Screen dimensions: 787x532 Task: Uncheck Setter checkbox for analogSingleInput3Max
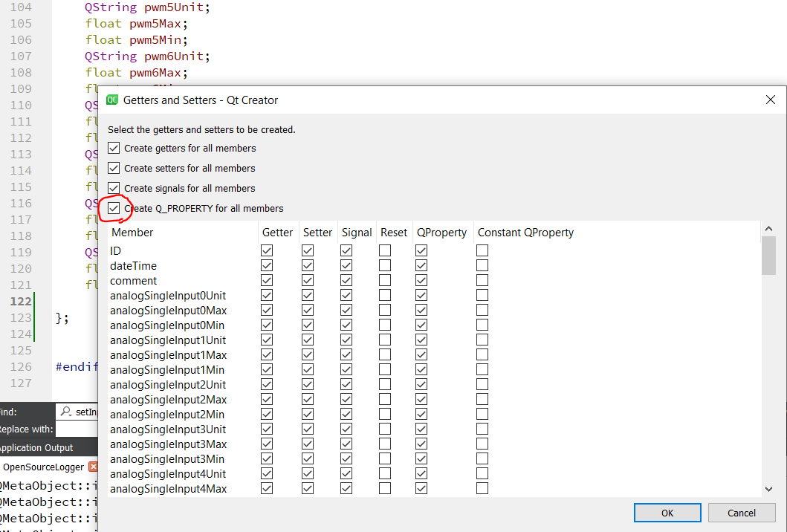[x=308, y=444]
